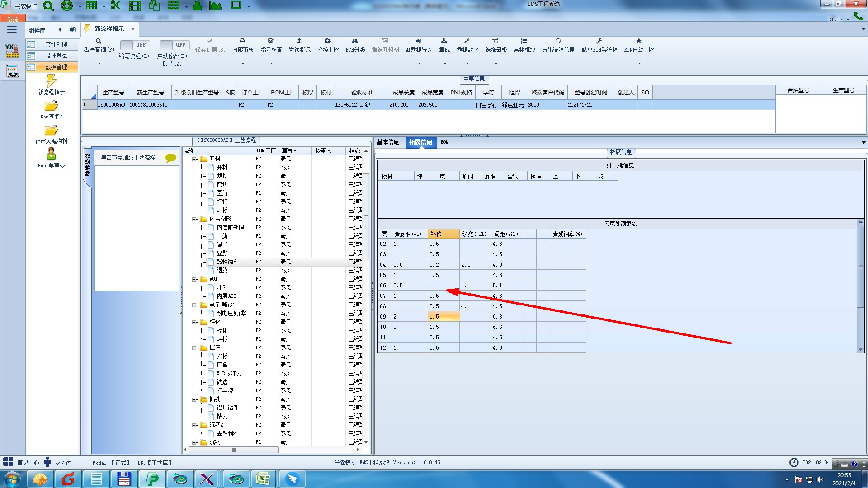Click the IS000008A0 model row

click(428, 105)
